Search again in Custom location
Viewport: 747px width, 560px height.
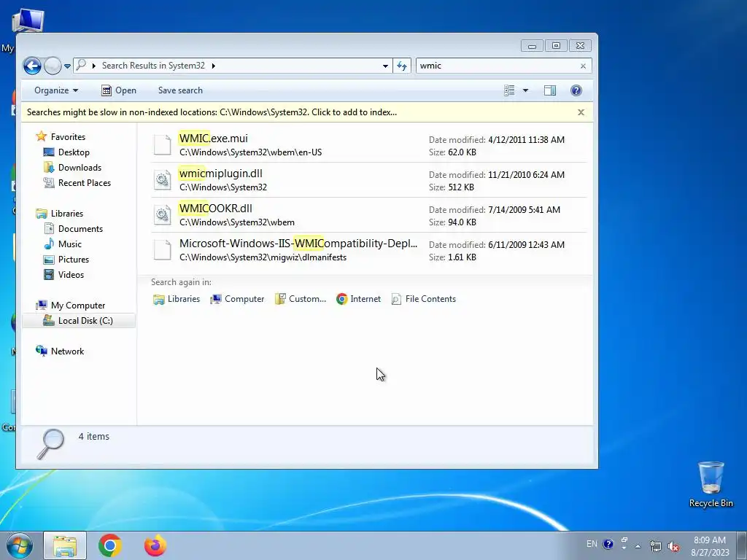click(x=301, y=299)
